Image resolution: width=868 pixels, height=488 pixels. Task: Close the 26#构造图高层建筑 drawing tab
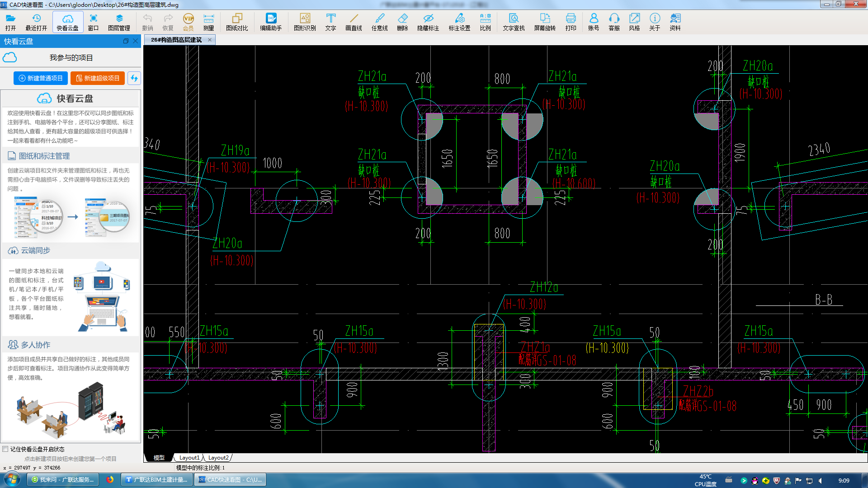click(x=210, y=40)
